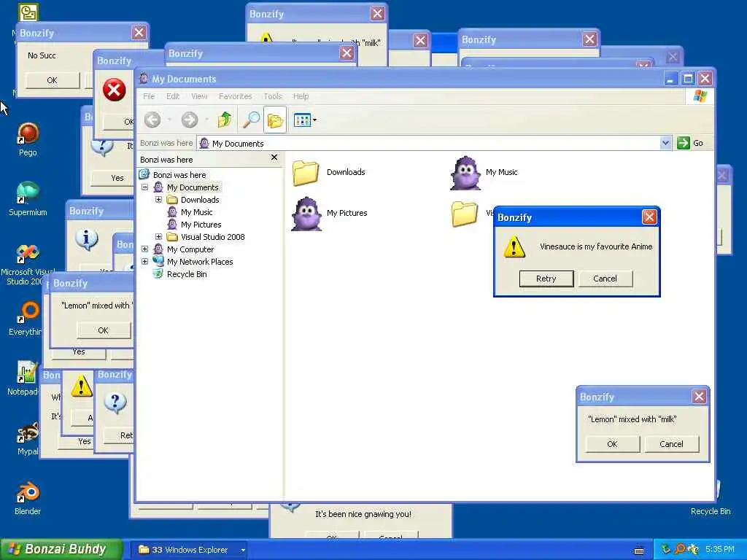The height and width of the screenshot is (560, 747).
Task: Open the Everything desktop shortcut
Action: coord(28,319)
